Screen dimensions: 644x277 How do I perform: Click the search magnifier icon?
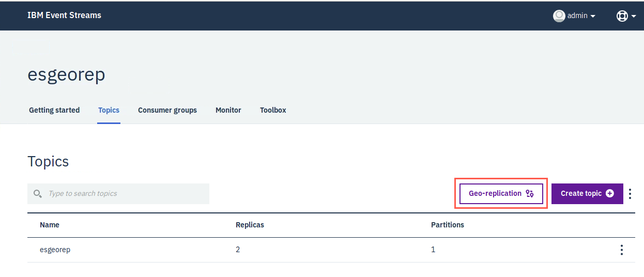tap(37, 194)
